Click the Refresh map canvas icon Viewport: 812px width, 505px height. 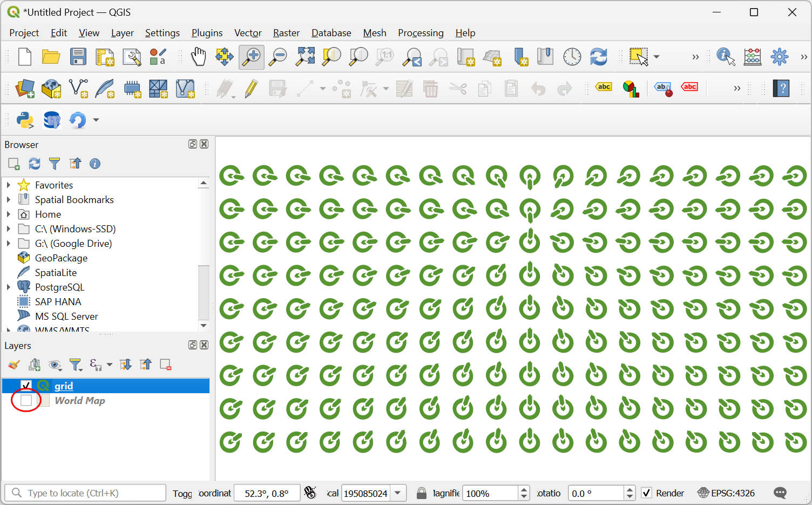[x=598, y=57]
